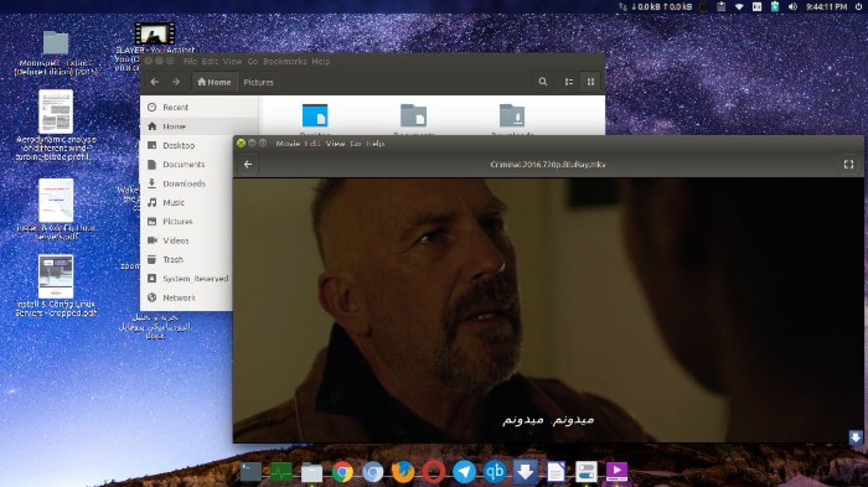The image size is (868, 487).
Task: Select Recent in the file manager sidebar
Action: (x=199, y=107)
